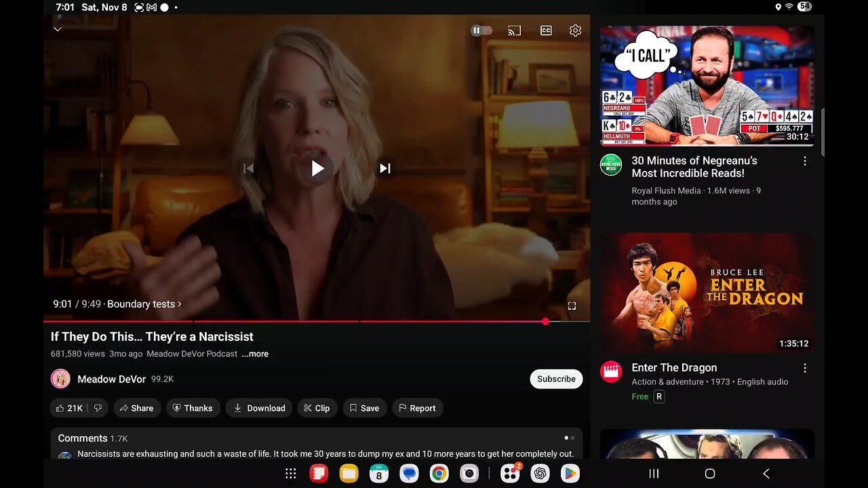This screenshot has width=868, height=488.
Task: Dislike the video
Action: pos(98,408)
